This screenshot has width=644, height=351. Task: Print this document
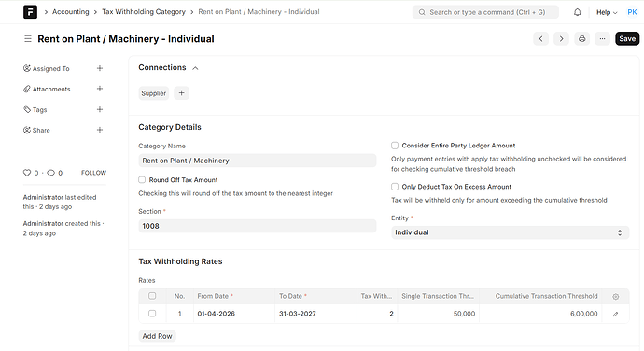(582, 38)
